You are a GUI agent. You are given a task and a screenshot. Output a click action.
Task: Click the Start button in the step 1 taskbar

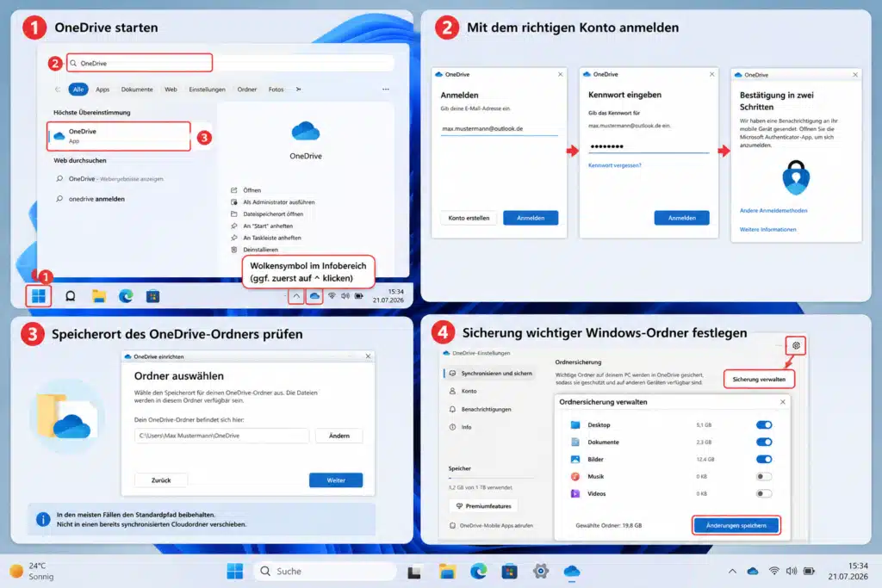coord(38,295)
